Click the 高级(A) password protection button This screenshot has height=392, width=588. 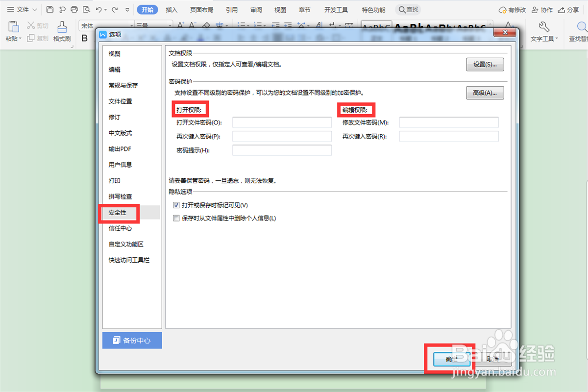pyautogui.click(x=485, y=93)
